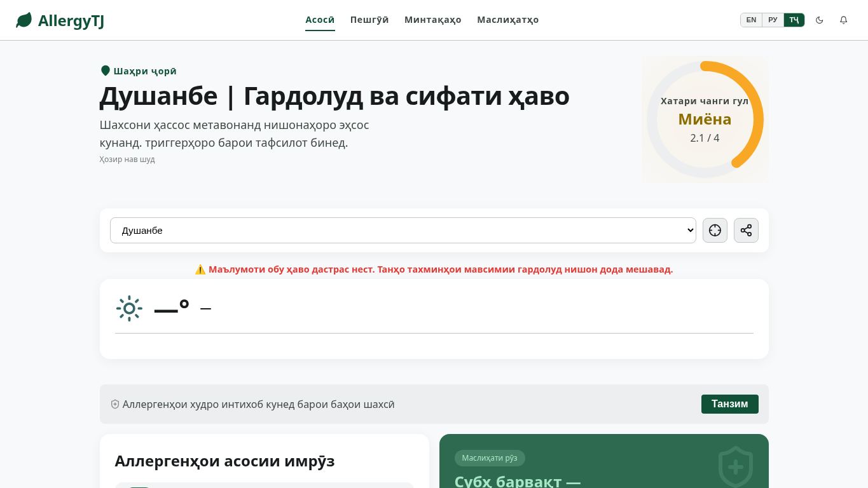Toggle dark mode moon icon

(820, 20)
